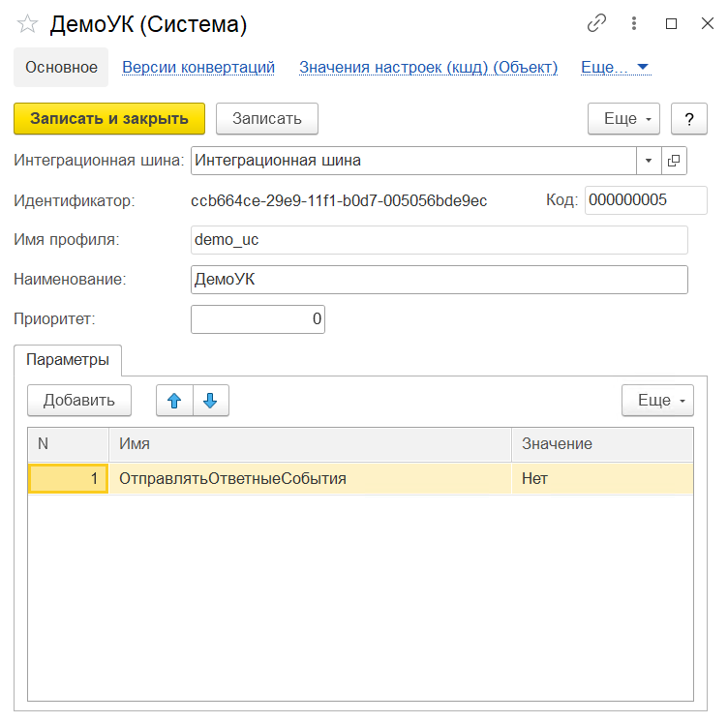Maximize the ДемоУК form window
The image size is (728, 722).
671,23
